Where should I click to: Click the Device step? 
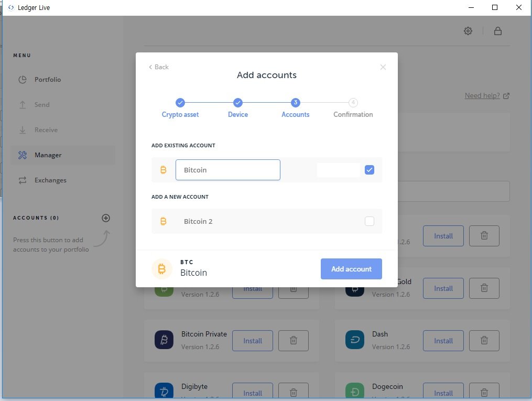click(238, 108)
